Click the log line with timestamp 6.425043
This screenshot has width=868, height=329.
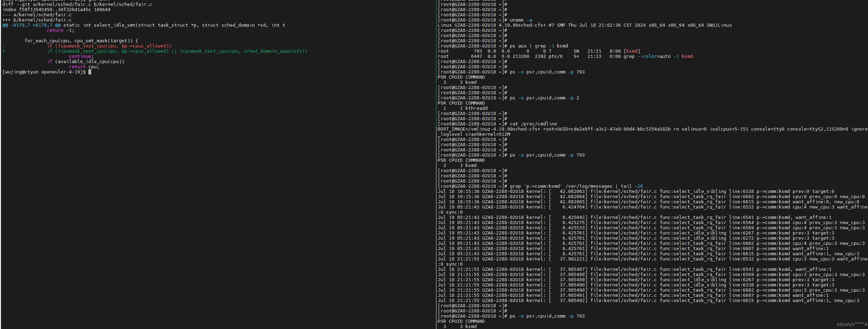click(x=635, y=217)
